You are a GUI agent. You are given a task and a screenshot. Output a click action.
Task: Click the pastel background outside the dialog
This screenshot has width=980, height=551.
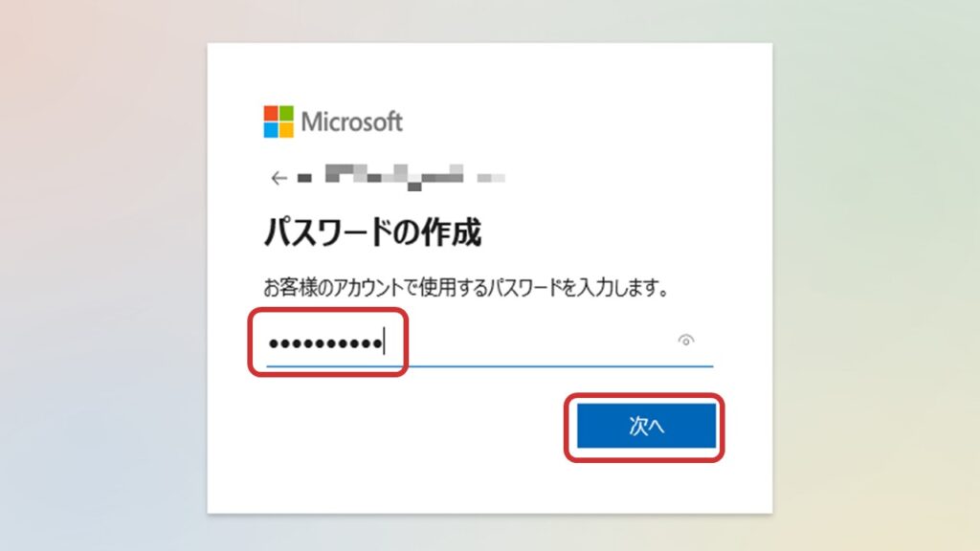click(x=100, y=275)
